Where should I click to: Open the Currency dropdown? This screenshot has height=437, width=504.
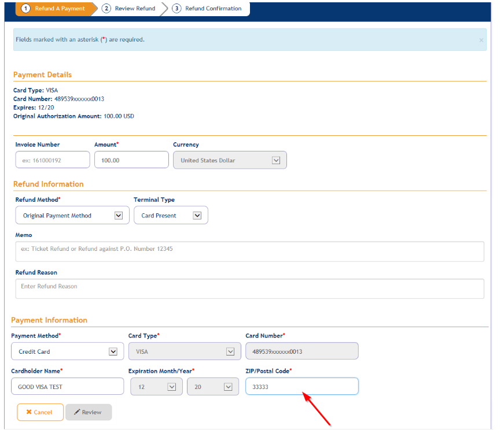coord(230,160)
